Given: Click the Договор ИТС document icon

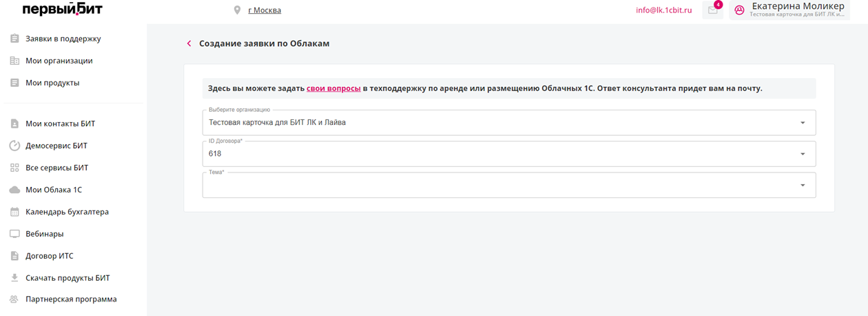Looking at the screenshot, I should point(14,256).
